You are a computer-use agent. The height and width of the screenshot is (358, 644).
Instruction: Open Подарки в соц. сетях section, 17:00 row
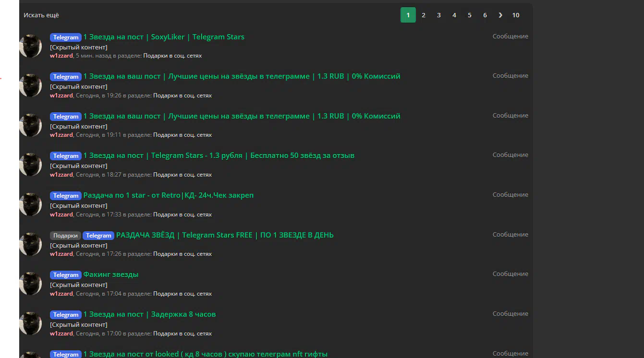click(182, 334)
